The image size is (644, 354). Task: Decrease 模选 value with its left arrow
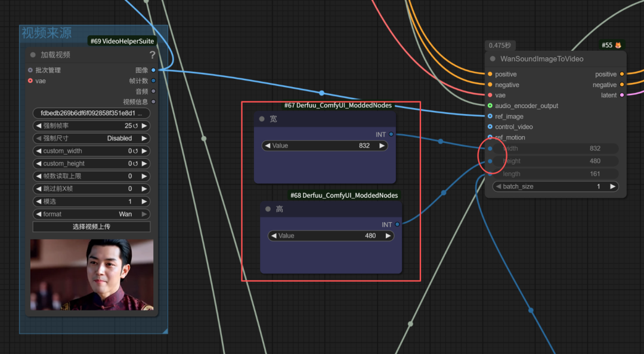pyautogui.click(x=39, y=201)
